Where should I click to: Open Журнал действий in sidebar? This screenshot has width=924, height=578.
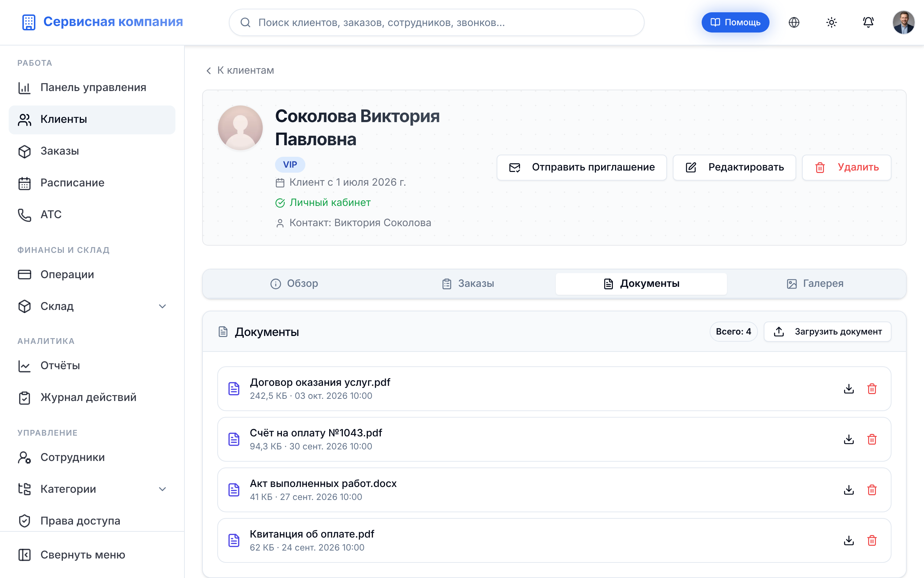(x=92, y=397)
